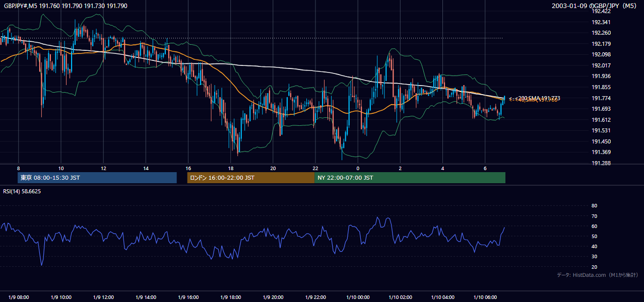Click the 1/10 00:00 time axis label
Screen dimensions: 644x302
pos(358,297)
